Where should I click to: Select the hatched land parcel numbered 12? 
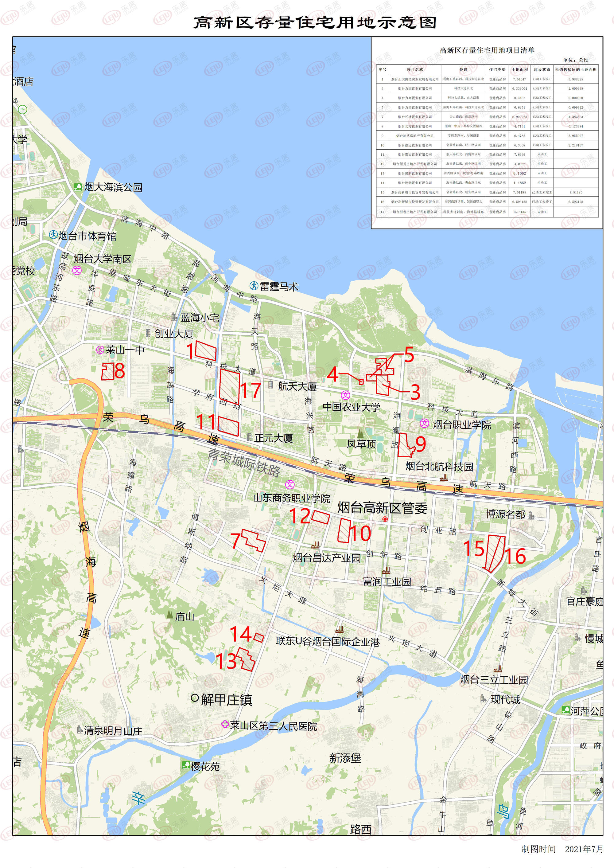pyautogui.click(x=320, y=518)
